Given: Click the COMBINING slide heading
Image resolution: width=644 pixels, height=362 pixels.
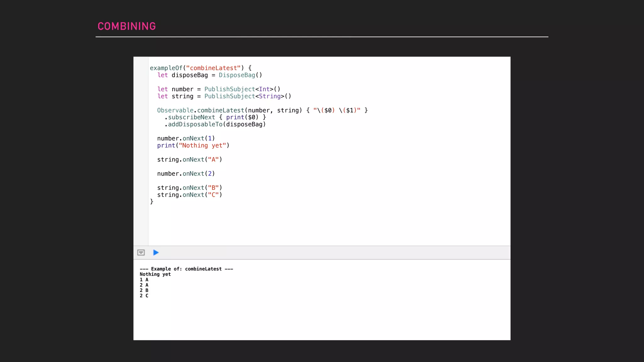Looking at the screenshot, I should click(x=127, y=26).
